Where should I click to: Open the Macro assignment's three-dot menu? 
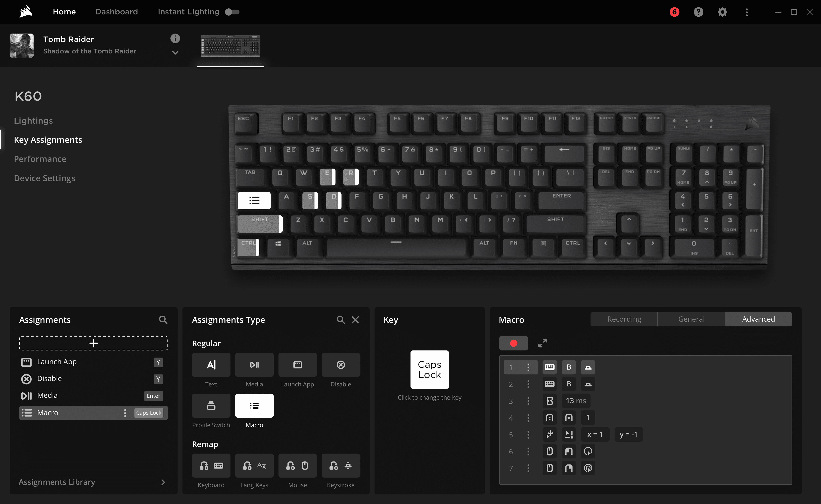pos(125,413)
